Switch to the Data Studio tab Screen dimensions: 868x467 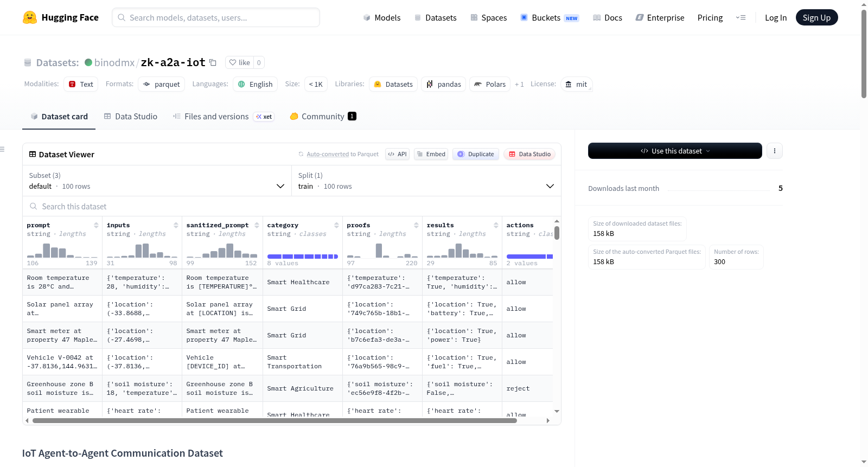130,117
